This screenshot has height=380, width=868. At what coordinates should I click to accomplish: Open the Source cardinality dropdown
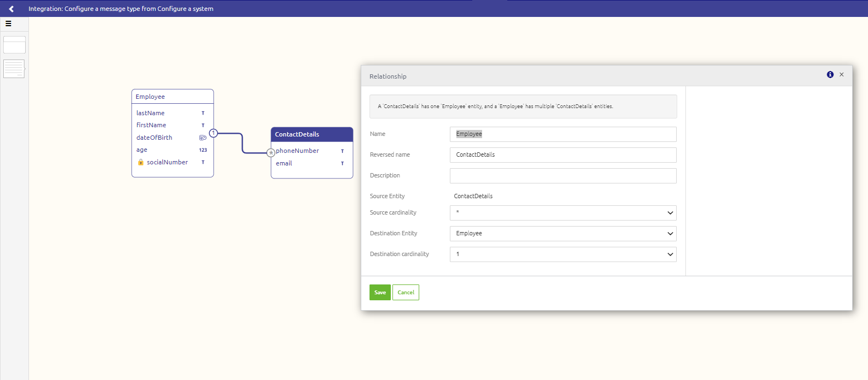(562, 213)
